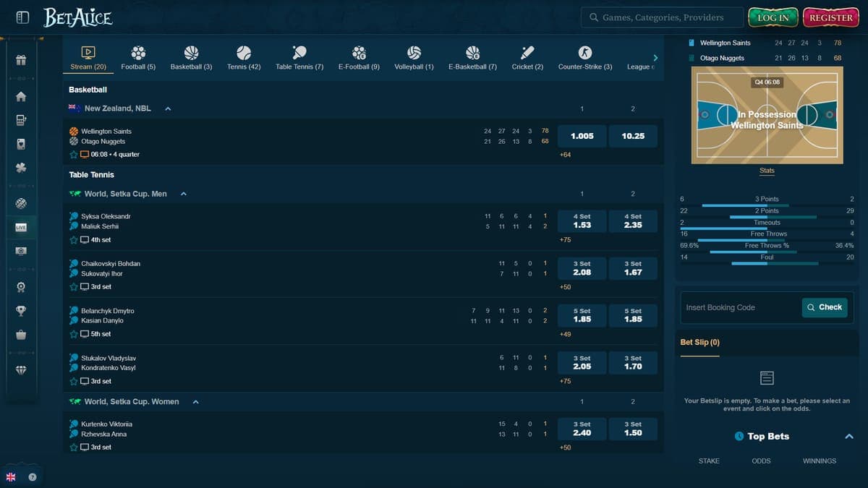Click Check booking code button
Viewport: 868px width, 488px height.
[825, 307]
